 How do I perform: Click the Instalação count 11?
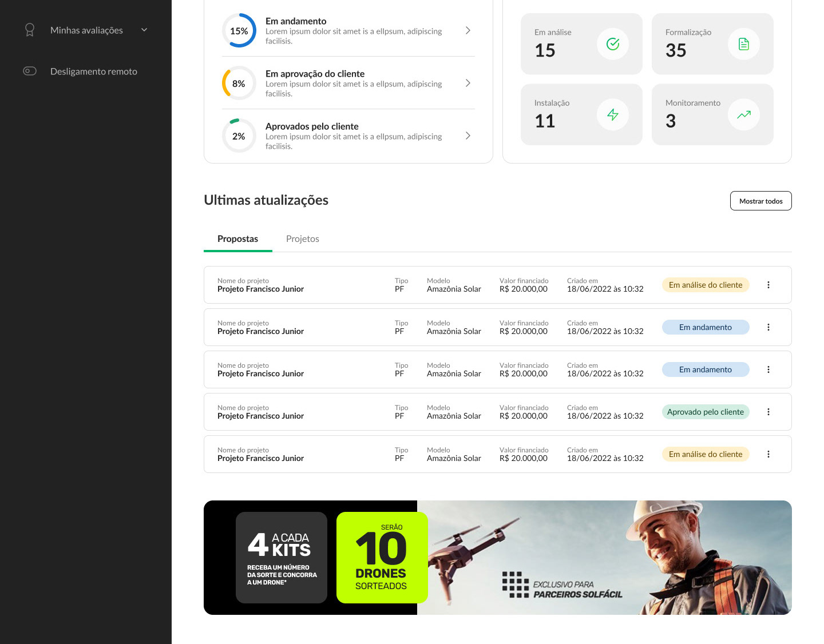(545, 121)
